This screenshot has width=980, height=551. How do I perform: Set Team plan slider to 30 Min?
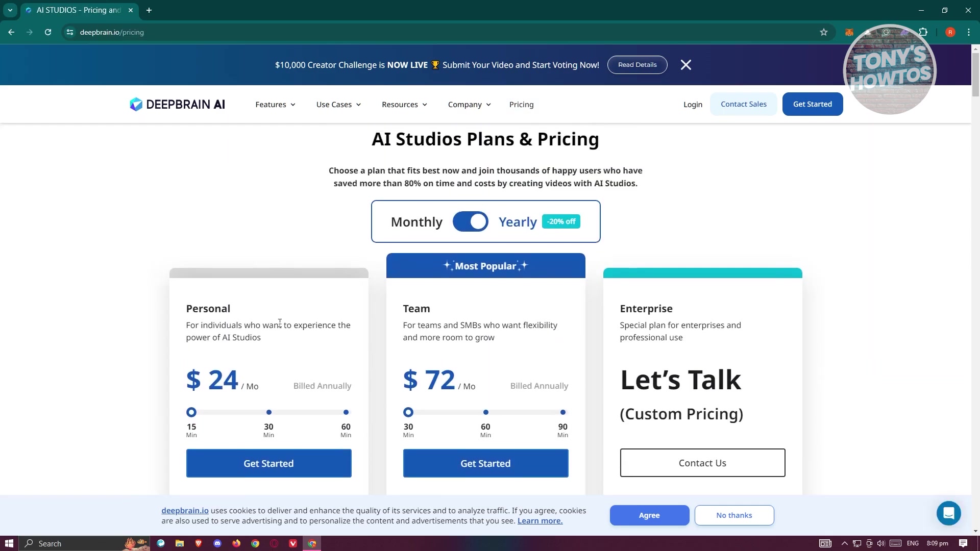pos(408,412)
